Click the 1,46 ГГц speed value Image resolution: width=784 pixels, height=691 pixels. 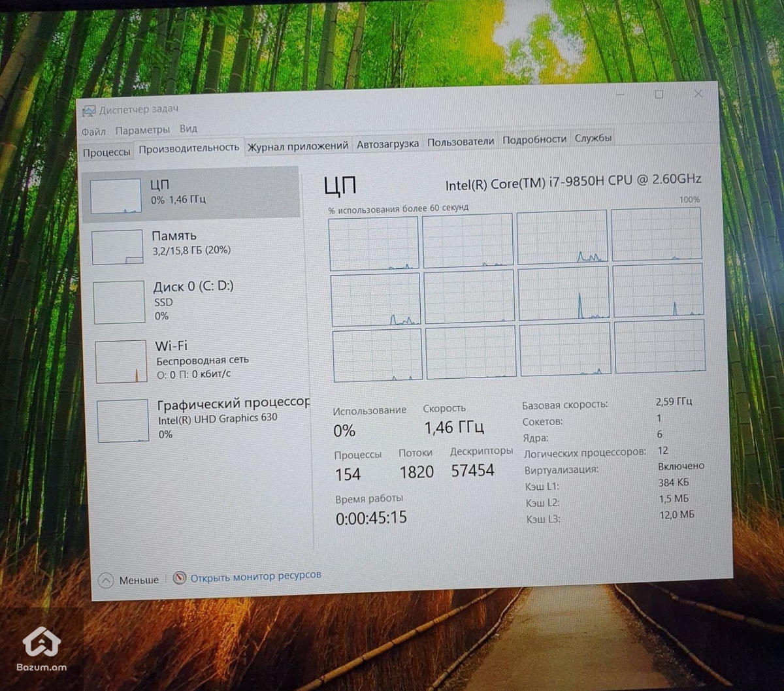(x=454, y=427)
